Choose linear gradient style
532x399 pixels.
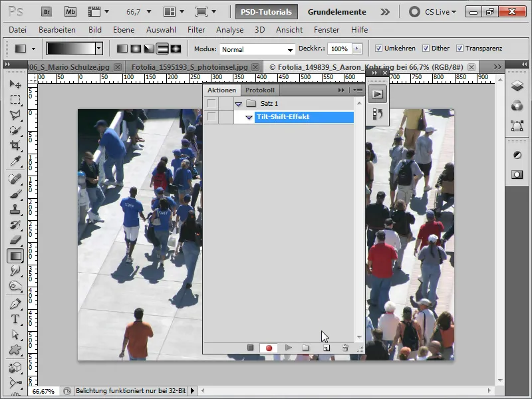[x=122, y=49]
